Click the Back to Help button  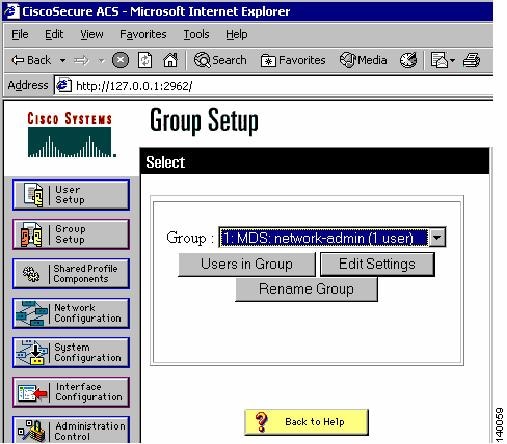click(306, 422)
